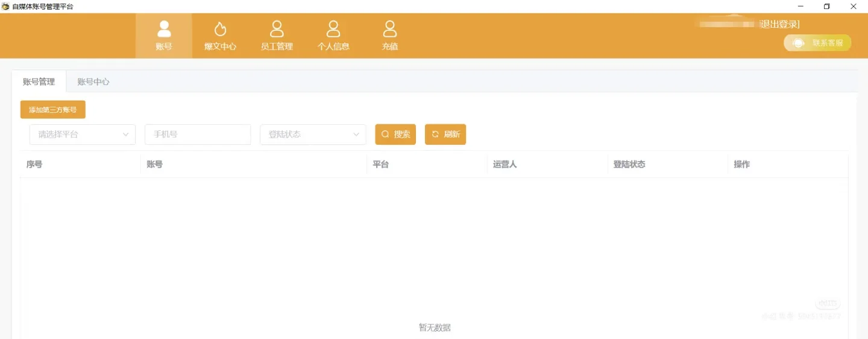Click the 搜索 button
This screenshot has height=339, width=868.
pos(395,135)
